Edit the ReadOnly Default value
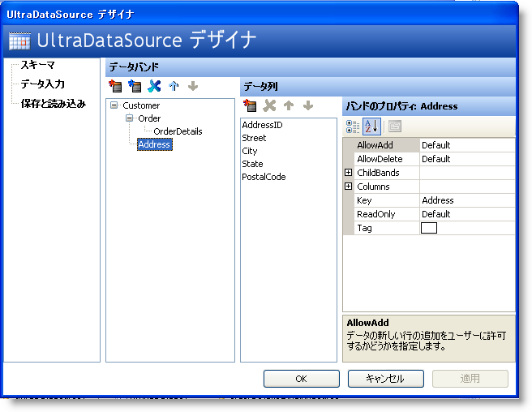Screen dimensions: 532x412 (x=467, y=214)
